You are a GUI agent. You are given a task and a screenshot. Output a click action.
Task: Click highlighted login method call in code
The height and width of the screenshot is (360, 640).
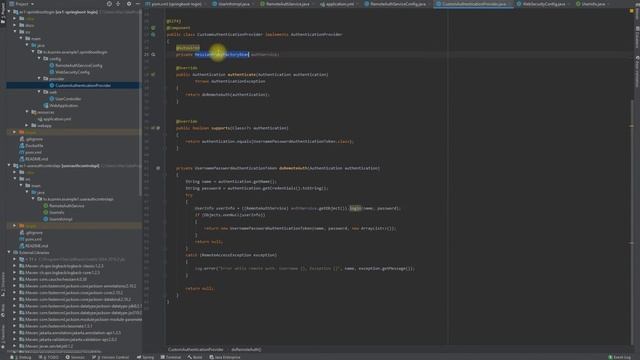(355, 208)
